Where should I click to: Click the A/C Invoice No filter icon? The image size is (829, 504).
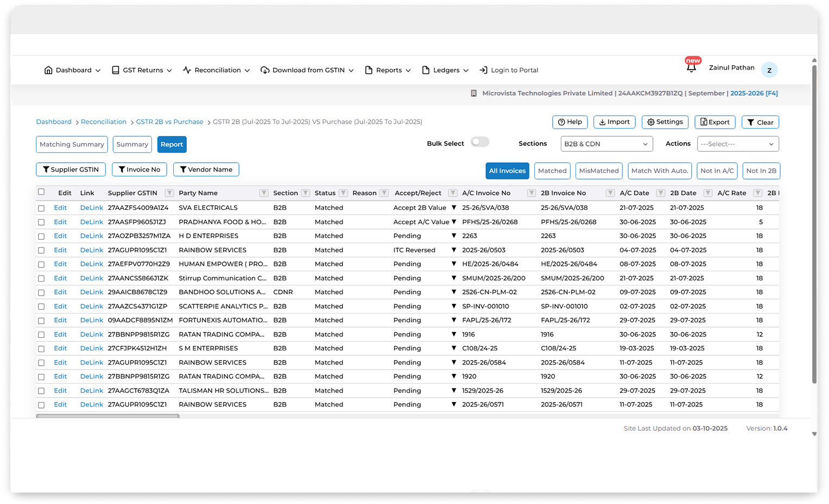tap(531, 193)
